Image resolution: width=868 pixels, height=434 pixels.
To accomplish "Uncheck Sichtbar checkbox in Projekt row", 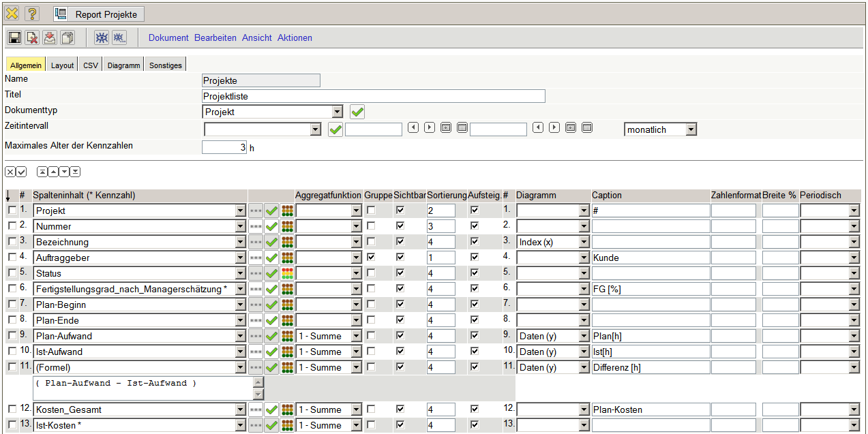I will tap(400, 210).
